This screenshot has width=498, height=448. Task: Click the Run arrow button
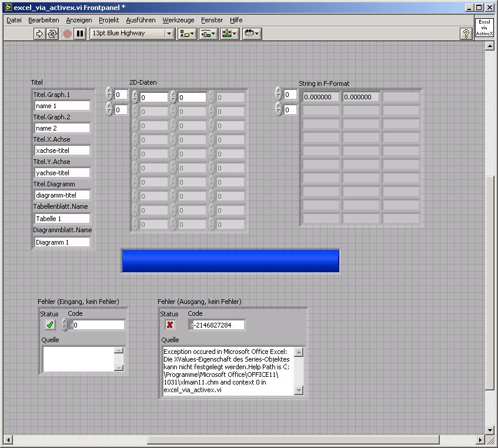[40, 34]
